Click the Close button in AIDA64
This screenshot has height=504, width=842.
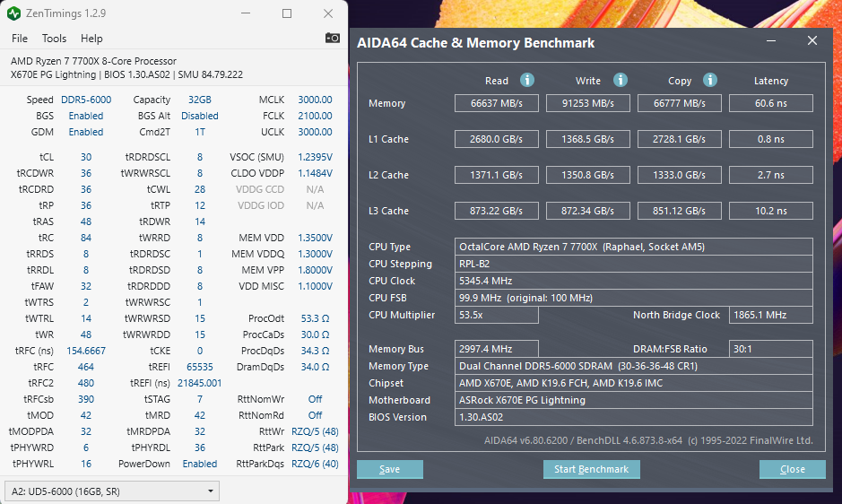[792, 469]
